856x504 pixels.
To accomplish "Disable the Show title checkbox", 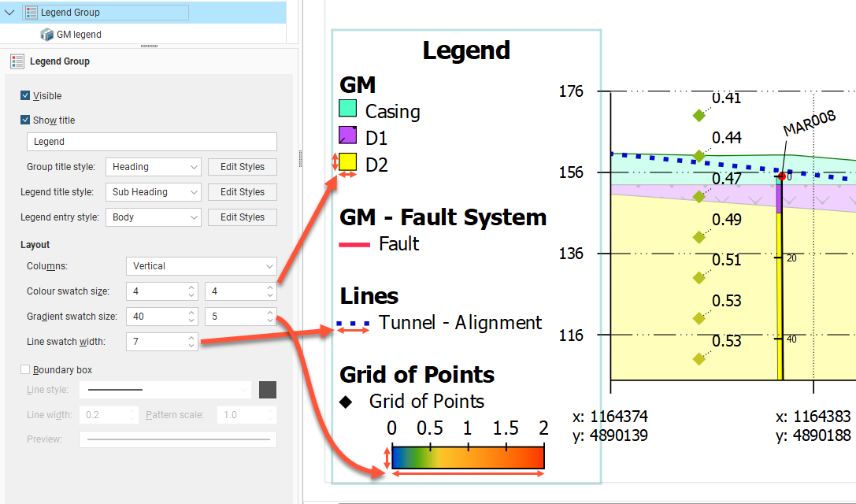I will pyautogui.click(x=26, y=120).
